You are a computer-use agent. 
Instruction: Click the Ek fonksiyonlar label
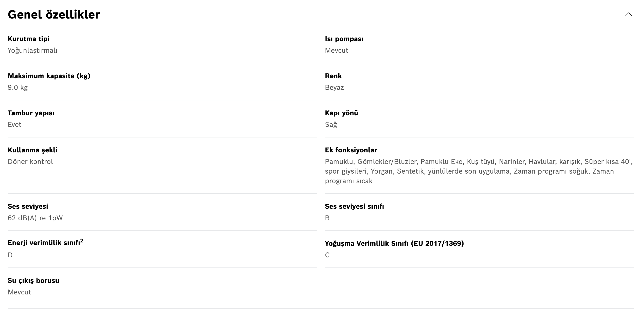point(351,150)
